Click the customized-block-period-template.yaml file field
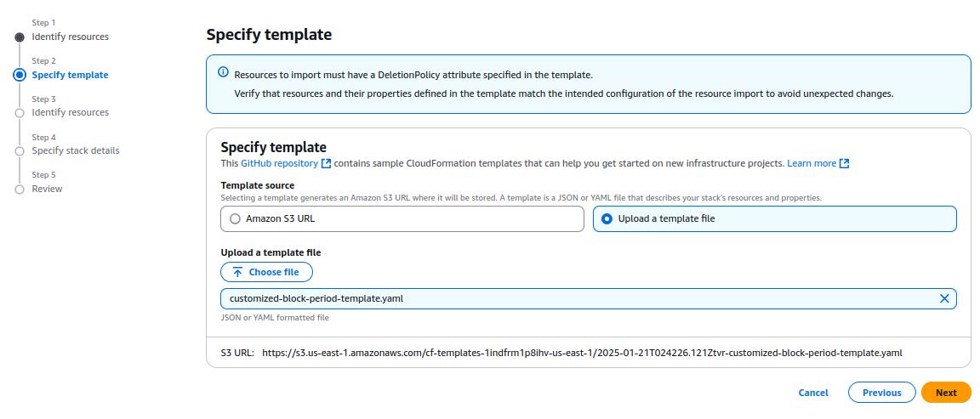 [x=588, y=298]
